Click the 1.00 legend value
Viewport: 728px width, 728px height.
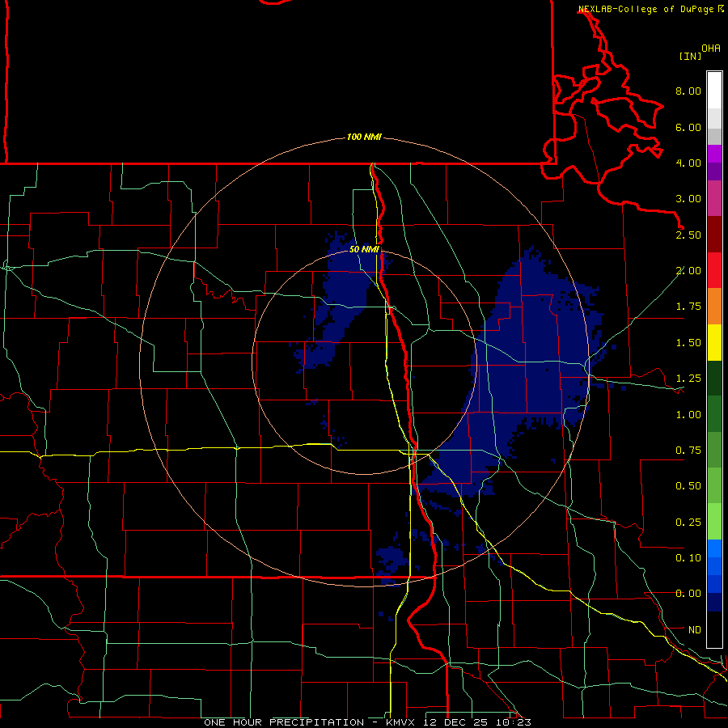pos(688,415)
